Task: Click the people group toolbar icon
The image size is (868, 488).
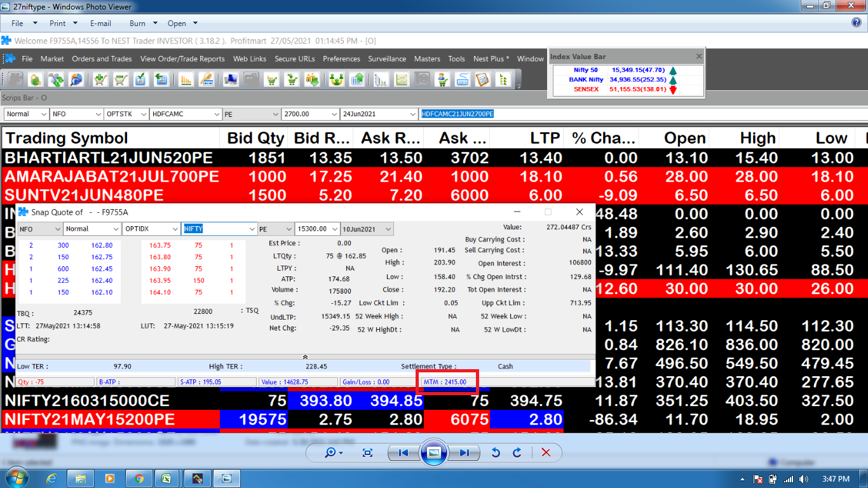Action: 338,79
